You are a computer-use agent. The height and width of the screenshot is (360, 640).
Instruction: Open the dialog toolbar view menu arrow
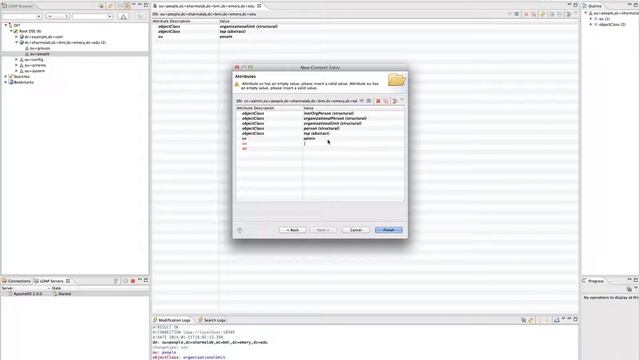click(402, 100)
